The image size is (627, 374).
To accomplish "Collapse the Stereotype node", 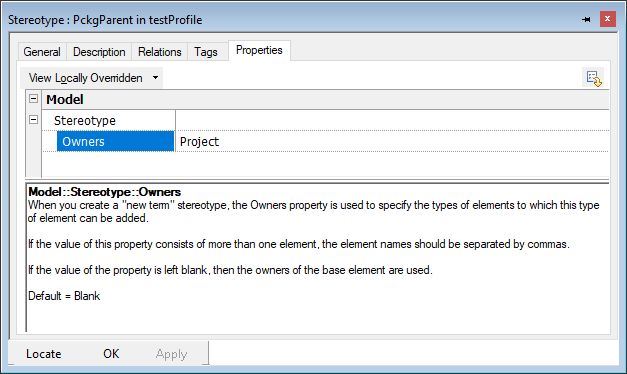I will click(34, 120).
